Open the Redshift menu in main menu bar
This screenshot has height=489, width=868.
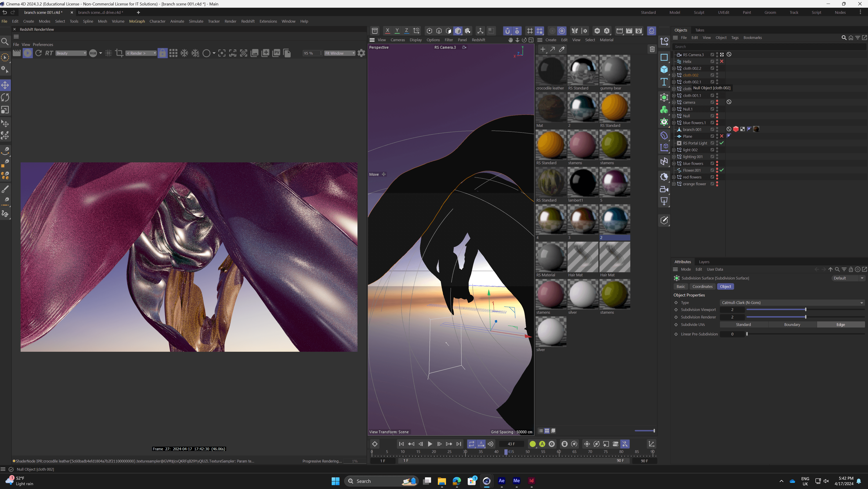(248, 21)
